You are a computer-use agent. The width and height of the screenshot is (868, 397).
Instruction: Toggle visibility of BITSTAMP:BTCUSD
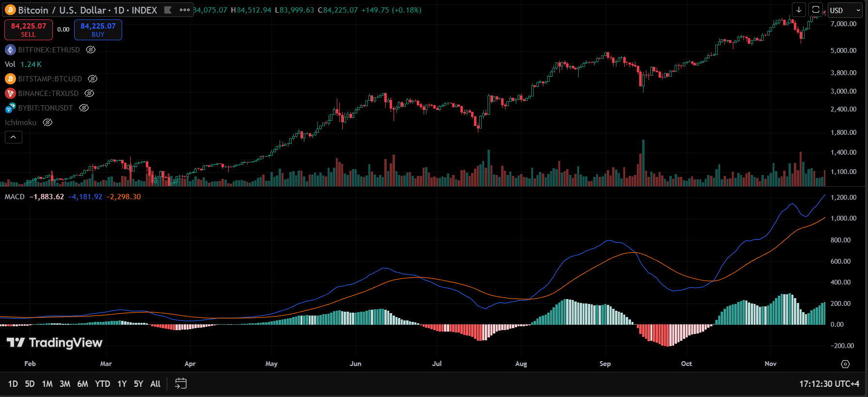click(93, 79)
